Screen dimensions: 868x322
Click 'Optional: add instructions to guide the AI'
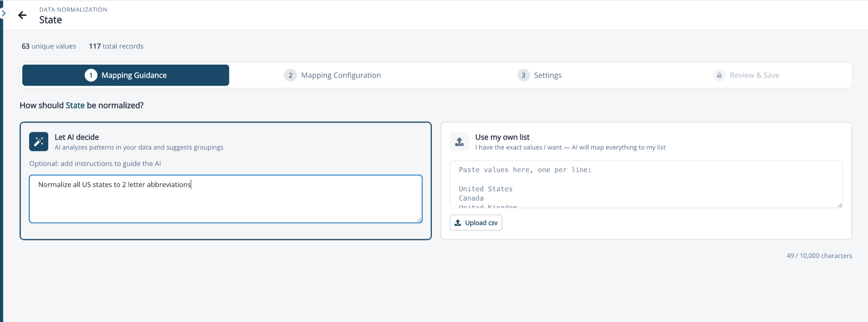coord(95,163)
